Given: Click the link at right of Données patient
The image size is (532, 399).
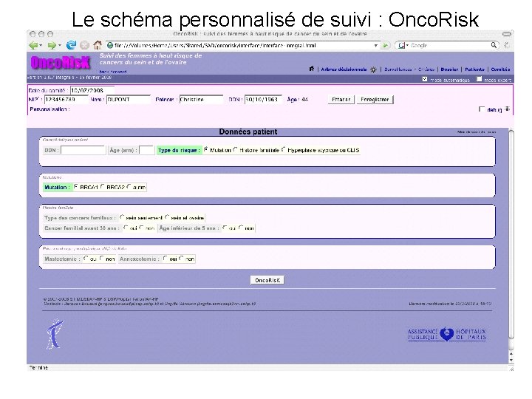Looking at the screenshot, I should [x=477, y=132].
